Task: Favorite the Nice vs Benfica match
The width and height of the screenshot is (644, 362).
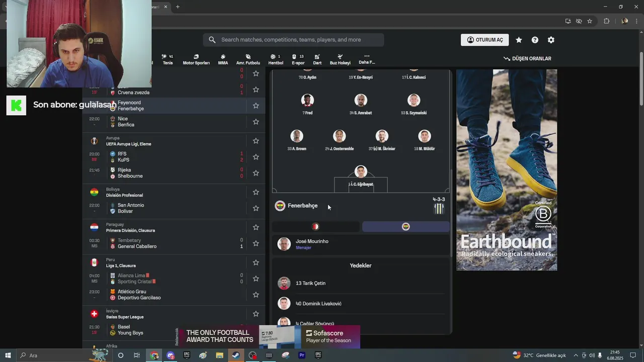Action: click(256, 122)
